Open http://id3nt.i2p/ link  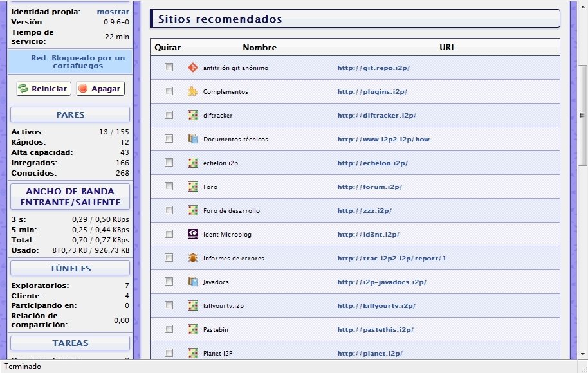pyautogui.click(x=368, y=234)
